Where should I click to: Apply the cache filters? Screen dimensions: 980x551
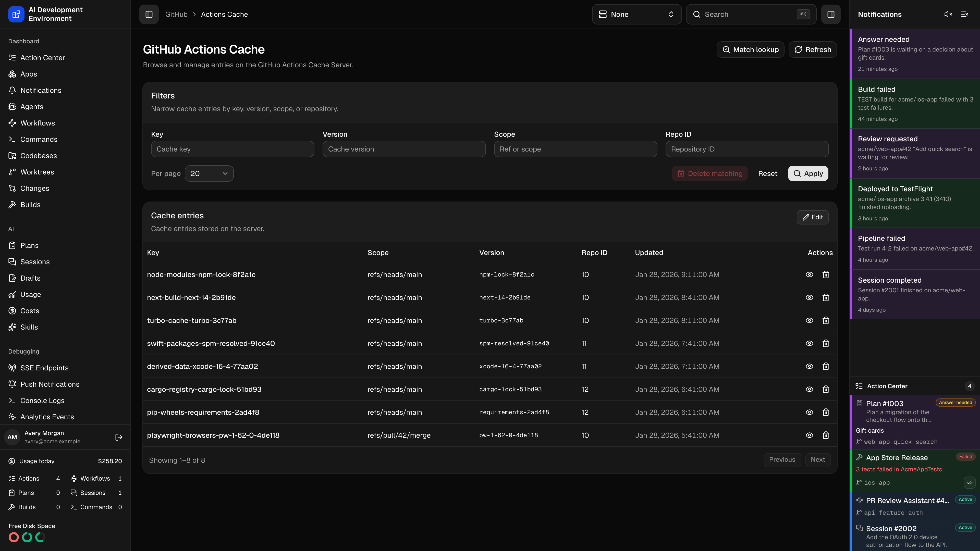(x=808, y=173)
